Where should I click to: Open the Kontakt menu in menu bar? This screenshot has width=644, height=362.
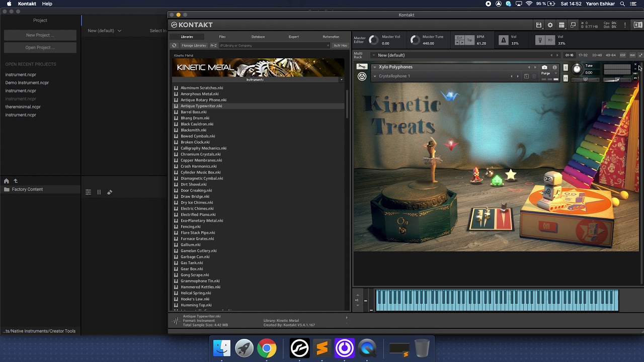point(27,4)
